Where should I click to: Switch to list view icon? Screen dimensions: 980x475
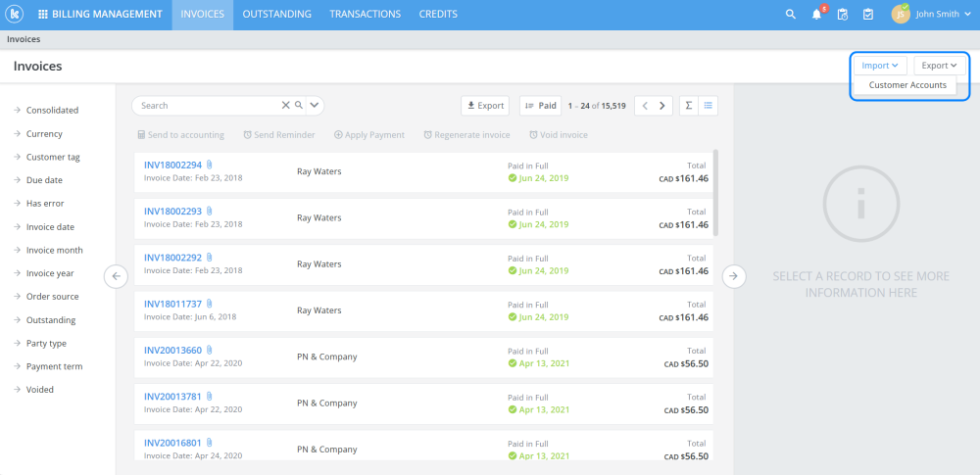pyautogui.click(x=709, y=106)
